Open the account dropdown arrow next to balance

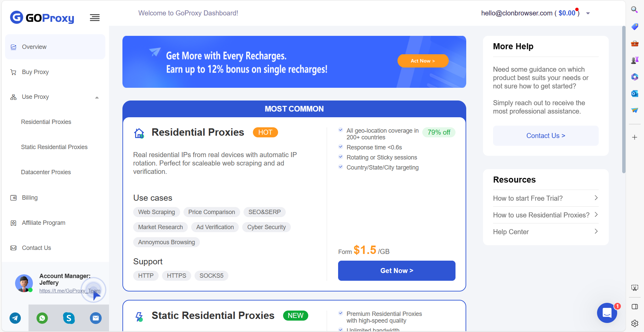[x=588, y=13]
